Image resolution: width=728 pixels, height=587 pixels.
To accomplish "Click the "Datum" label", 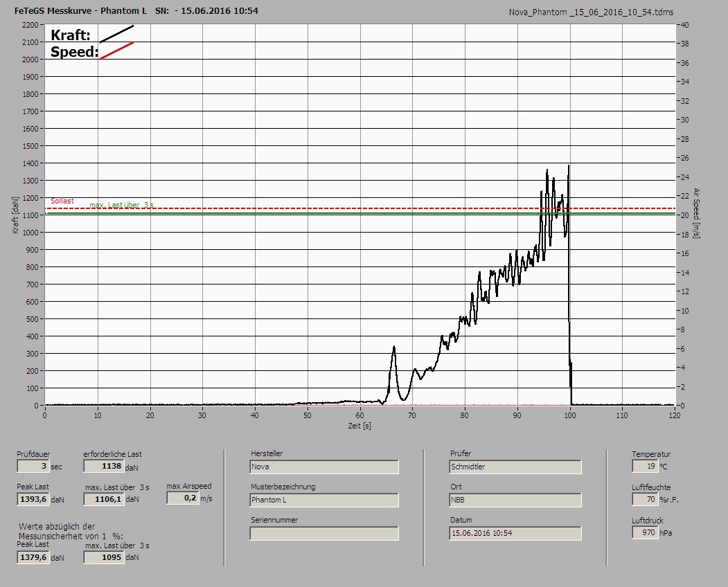I will tap(461, 520).
